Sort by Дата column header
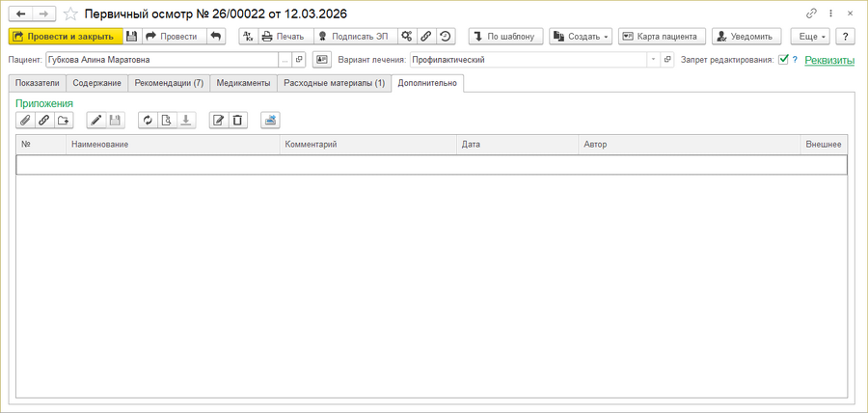 click(518, 145)
